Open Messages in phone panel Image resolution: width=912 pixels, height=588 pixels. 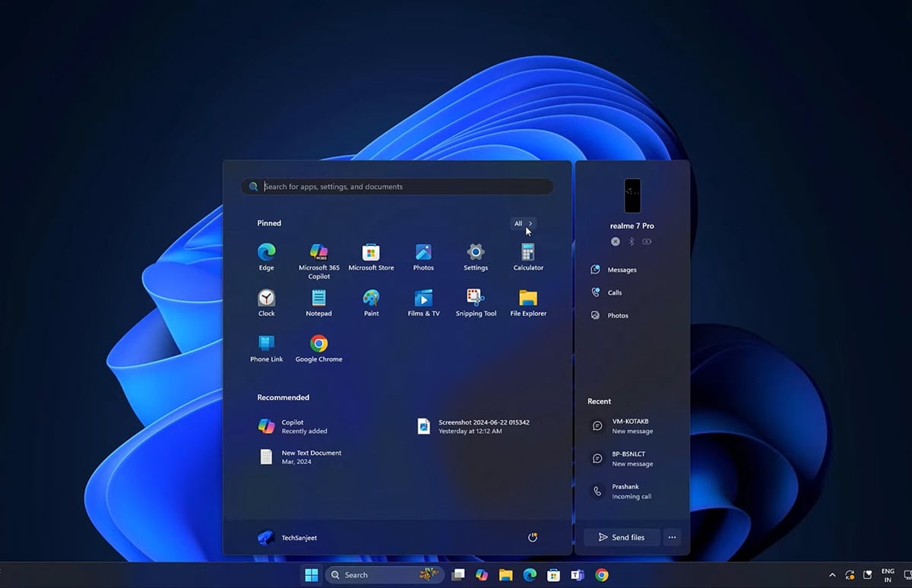coord(614,270)
